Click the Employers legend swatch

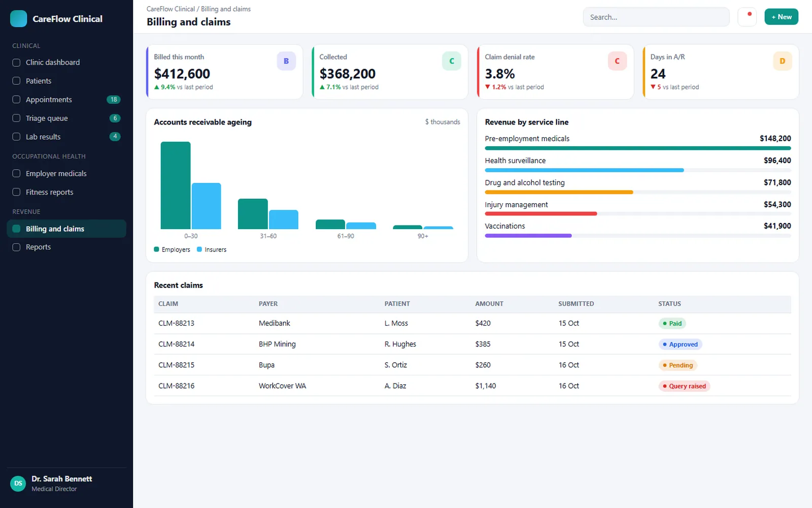pos(157,249)
